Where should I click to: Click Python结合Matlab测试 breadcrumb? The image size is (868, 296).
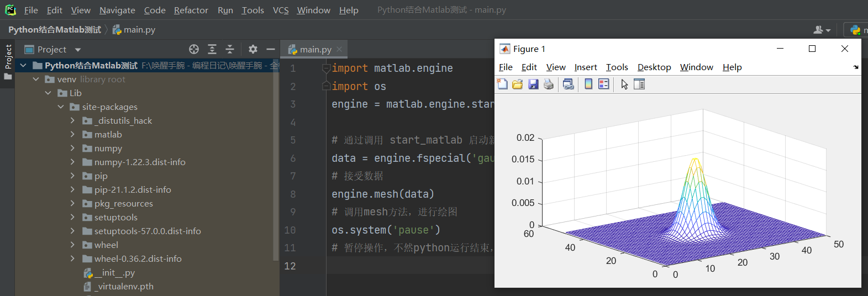tap(55, 30)
